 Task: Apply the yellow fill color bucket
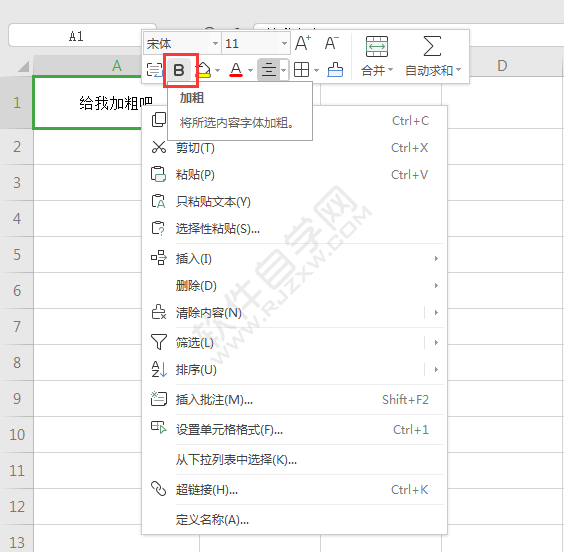tap(204, 70)
